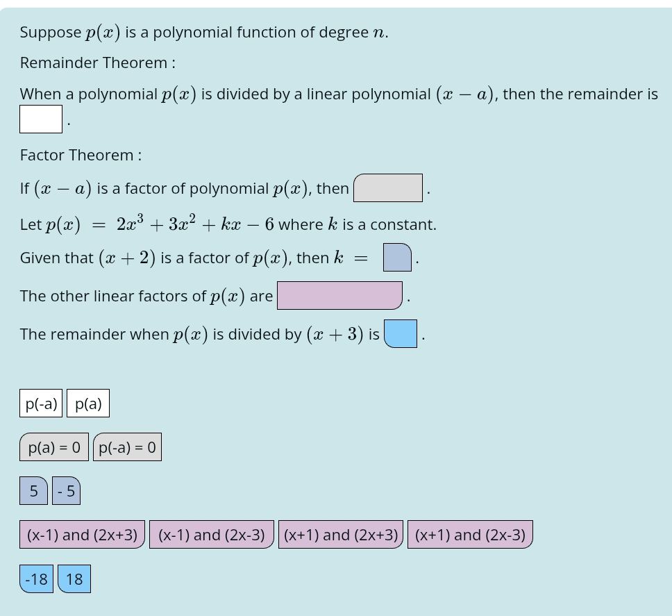Click the purple blank for other linear factors

click(339, 295)
